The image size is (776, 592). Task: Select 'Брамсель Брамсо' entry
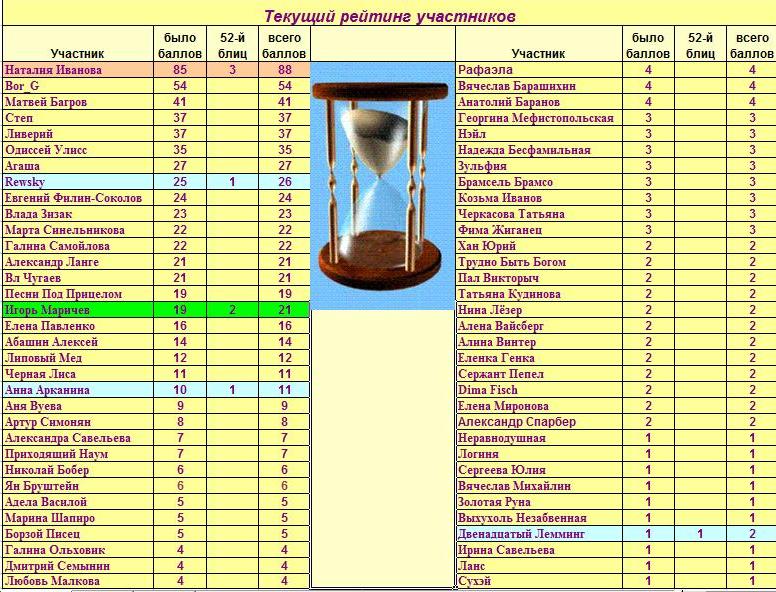[x=538, y=182]
